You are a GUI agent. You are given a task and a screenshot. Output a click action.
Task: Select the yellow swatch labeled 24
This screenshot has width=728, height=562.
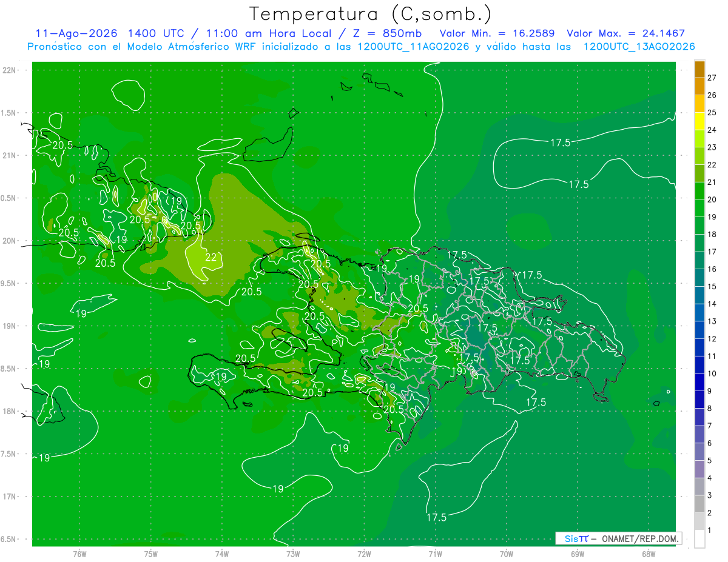[x=699, y=122]
